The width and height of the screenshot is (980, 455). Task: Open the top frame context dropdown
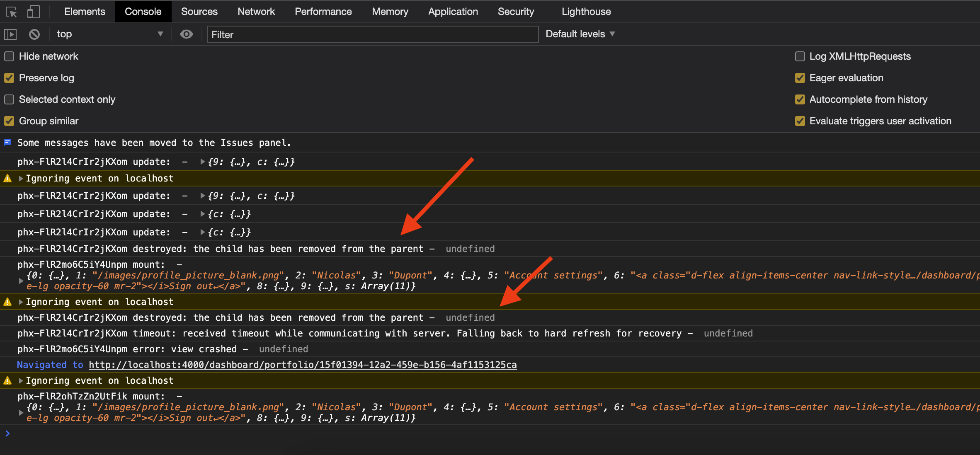(x=110, y=34)
